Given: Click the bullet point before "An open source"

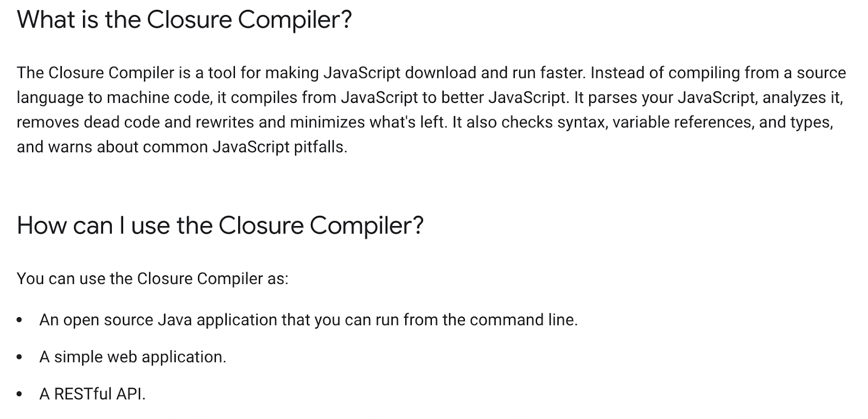Looking at the screenshot, I should click(20, 320).
